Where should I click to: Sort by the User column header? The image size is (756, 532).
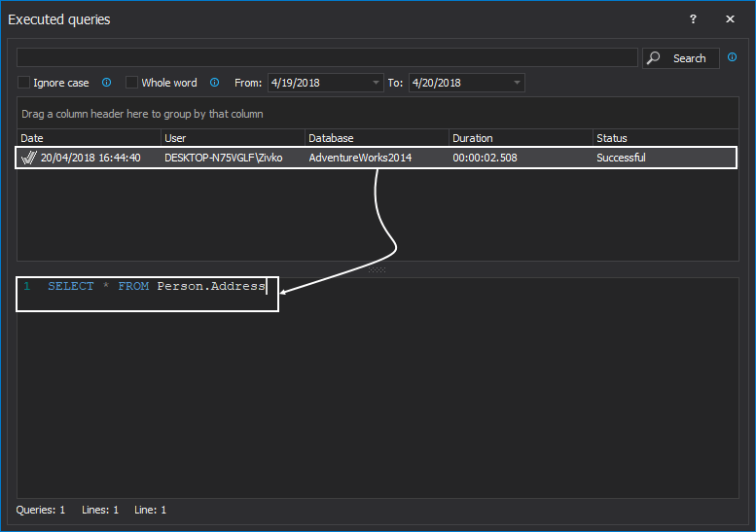233,138
